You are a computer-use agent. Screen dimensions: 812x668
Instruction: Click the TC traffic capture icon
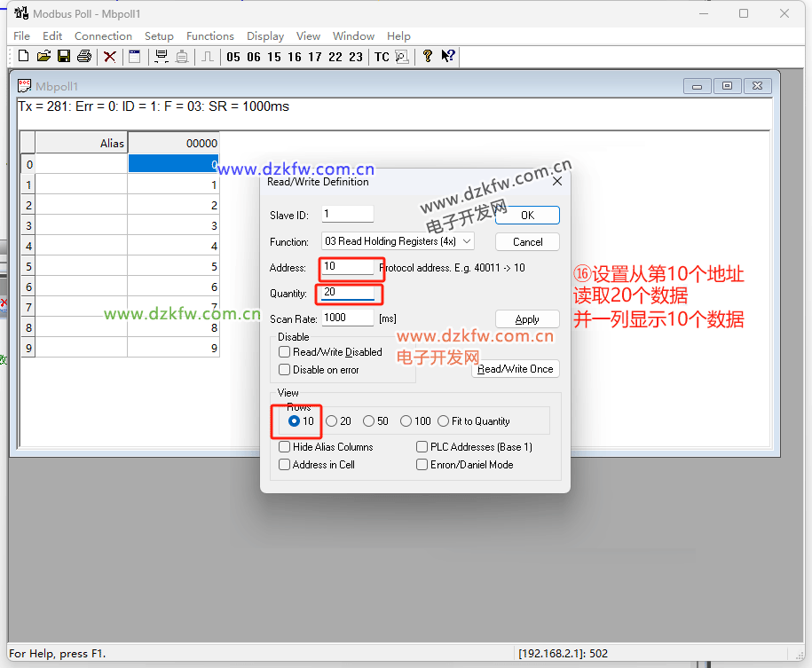[382, 57]
